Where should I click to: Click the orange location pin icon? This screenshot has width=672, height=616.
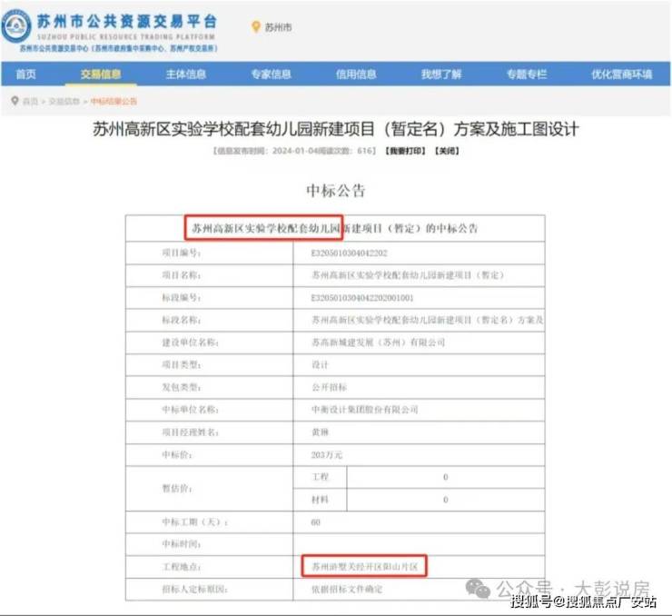point(255,27)
